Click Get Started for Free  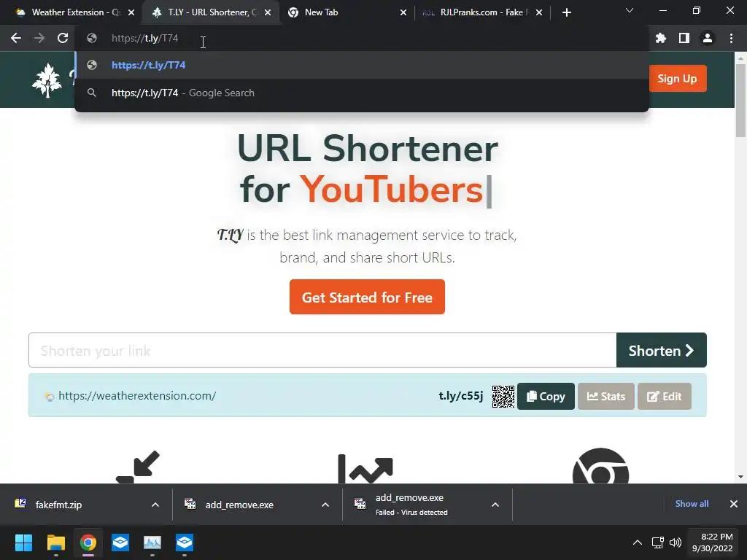(367, 297)
